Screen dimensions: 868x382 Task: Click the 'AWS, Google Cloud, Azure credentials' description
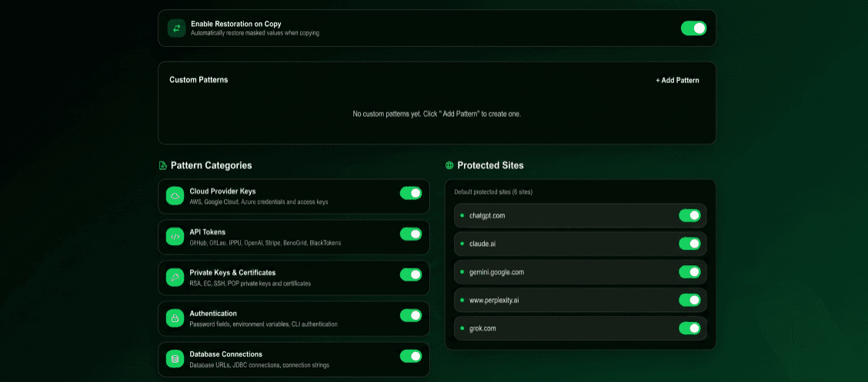[259, 202]
